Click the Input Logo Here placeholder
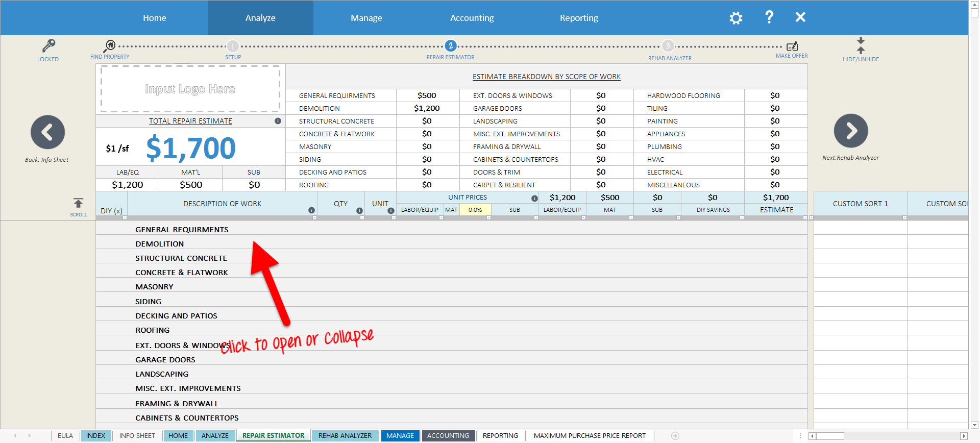 coord(190,89)
